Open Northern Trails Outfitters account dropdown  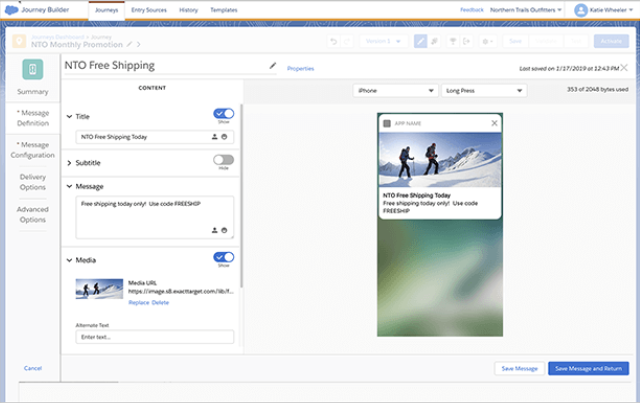pyautogui.click(x=526, y=10)
